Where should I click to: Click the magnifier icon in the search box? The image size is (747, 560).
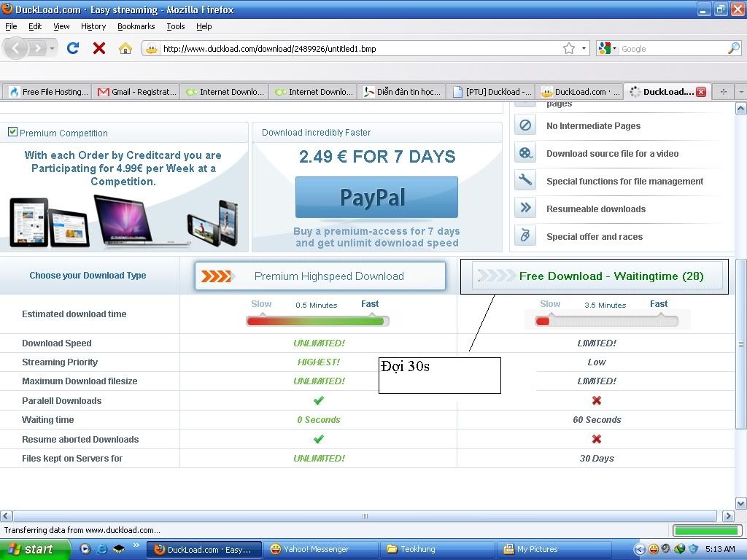point(734,49)
